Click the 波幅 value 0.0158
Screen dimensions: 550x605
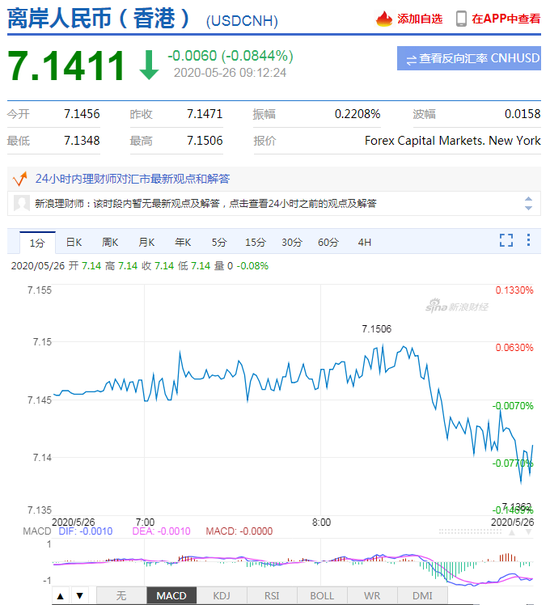[522, 114]
